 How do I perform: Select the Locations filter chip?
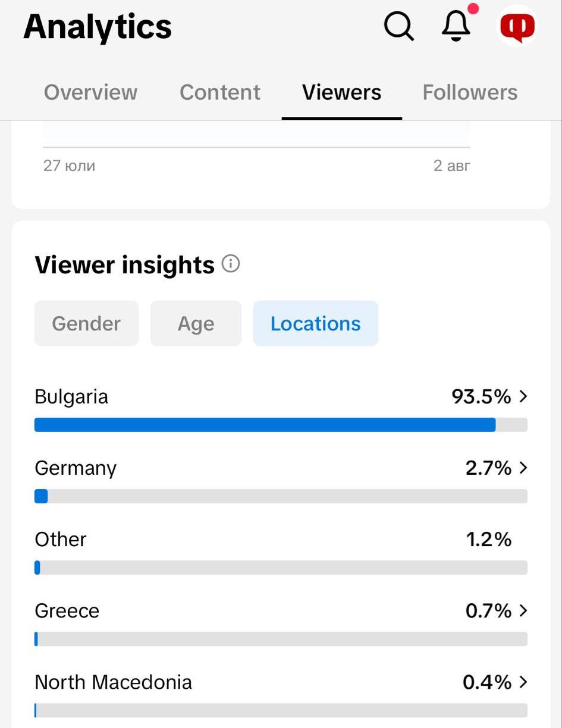pyautogui.click(x=316, y=323)
